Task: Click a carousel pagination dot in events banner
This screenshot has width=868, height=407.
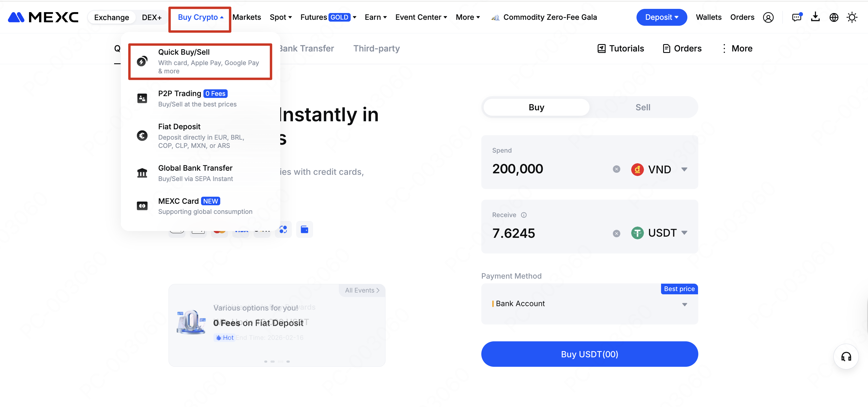Action: pos(288,361)
